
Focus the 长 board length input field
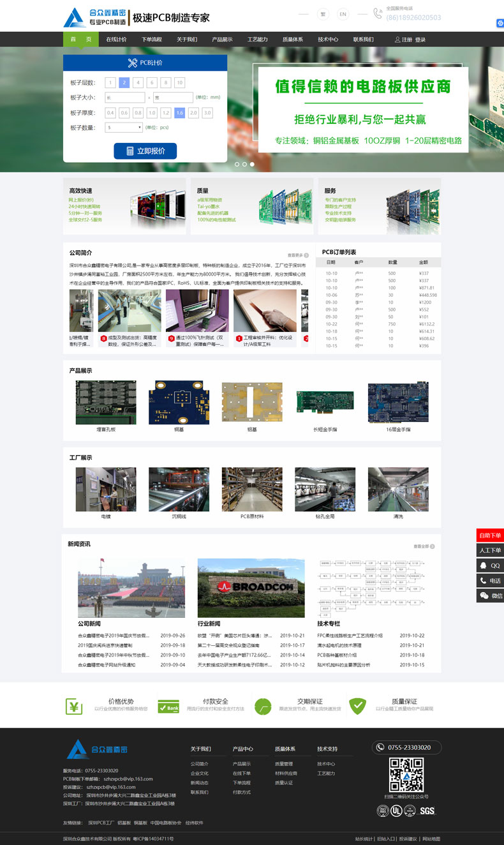click(x=124, y=98)
